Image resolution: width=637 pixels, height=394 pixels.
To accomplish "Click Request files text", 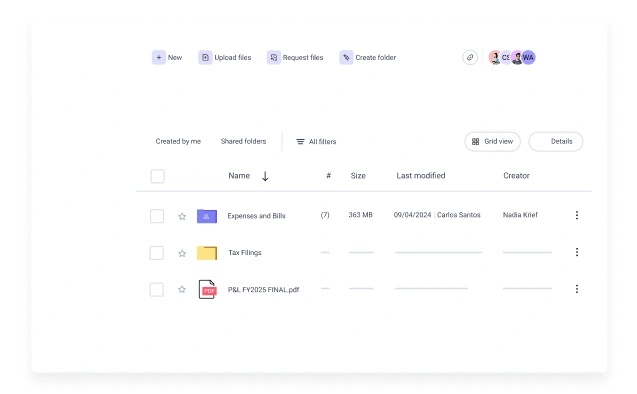I will [303, 58].
